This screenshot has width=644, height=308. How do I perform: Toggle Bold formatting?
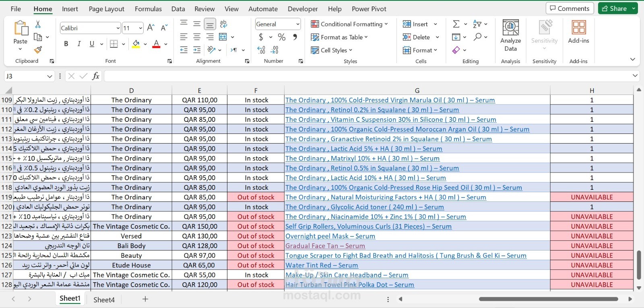(66, 44)
